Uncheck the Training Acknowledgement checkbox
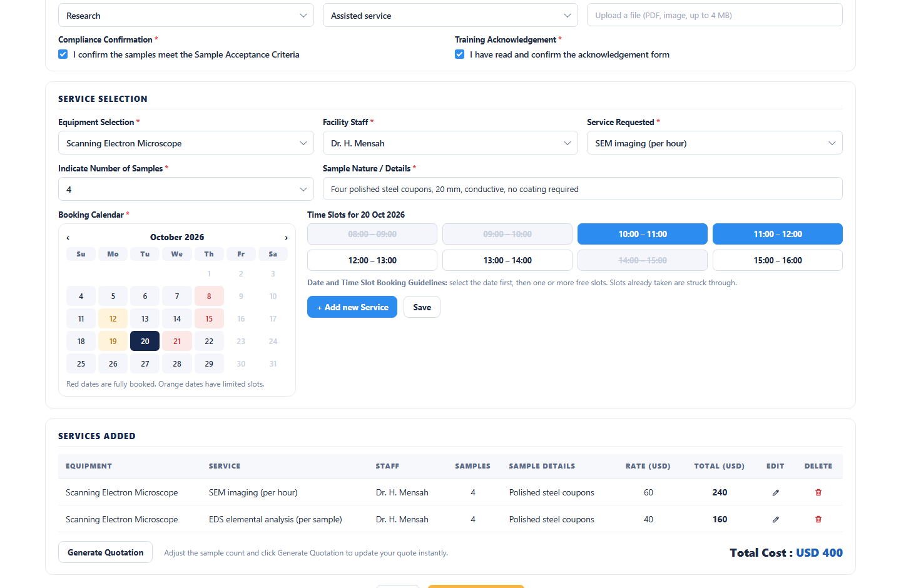 [x=460, y=54]
